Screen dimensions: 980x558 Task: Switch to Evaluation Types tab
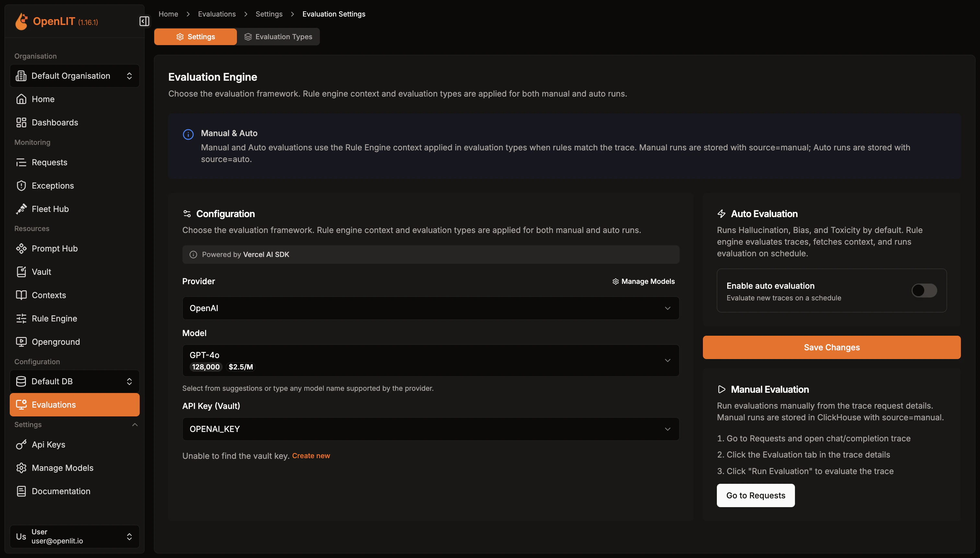click(278, 37)
